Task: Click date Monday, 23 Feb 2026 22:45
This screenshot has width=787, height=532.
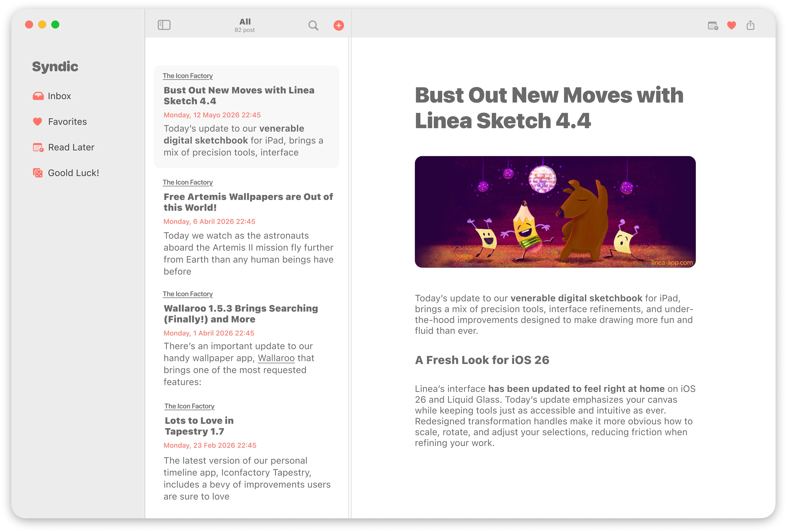Action: pos(210,446)
